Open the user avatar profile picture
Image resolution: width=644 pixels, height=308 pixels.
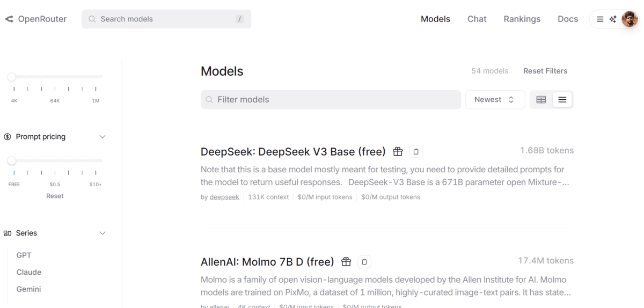click(x=630, y=19)
